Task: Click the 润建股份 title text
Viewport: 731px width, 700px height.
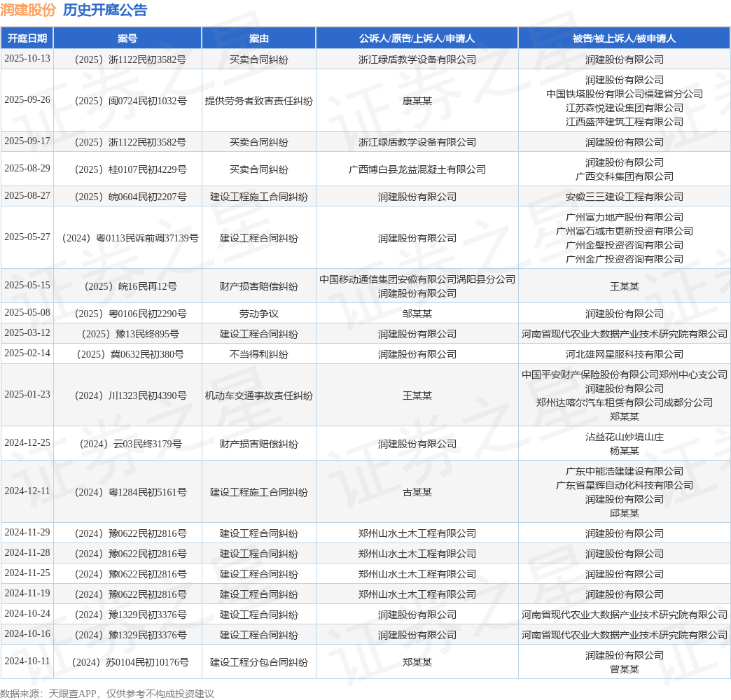Action: [28, 10]
